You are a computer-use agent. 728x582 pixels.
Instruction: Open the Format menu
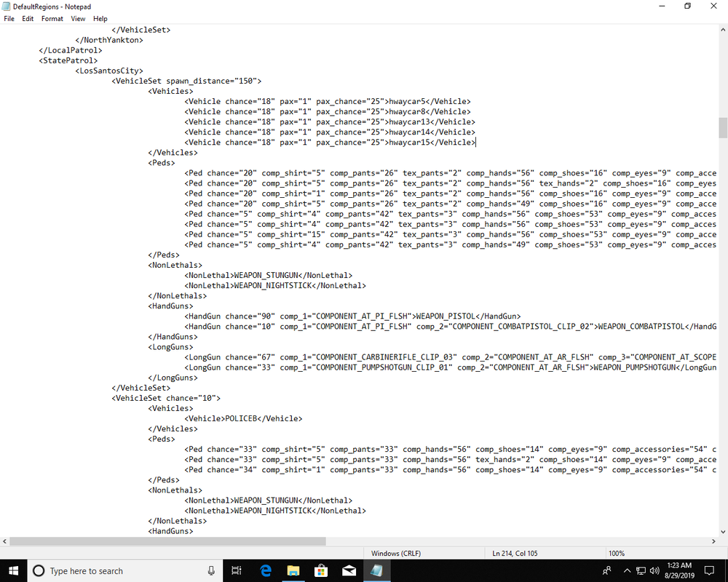[52, 18]
